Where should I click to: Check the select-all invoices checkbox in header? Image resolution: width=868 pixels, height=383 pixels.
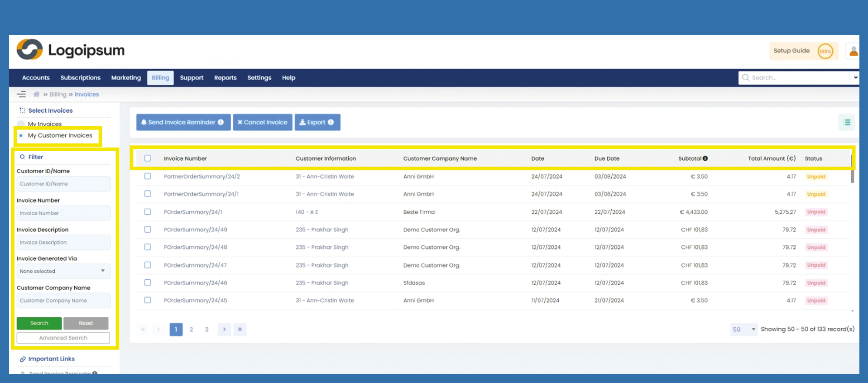coord(148,158)
